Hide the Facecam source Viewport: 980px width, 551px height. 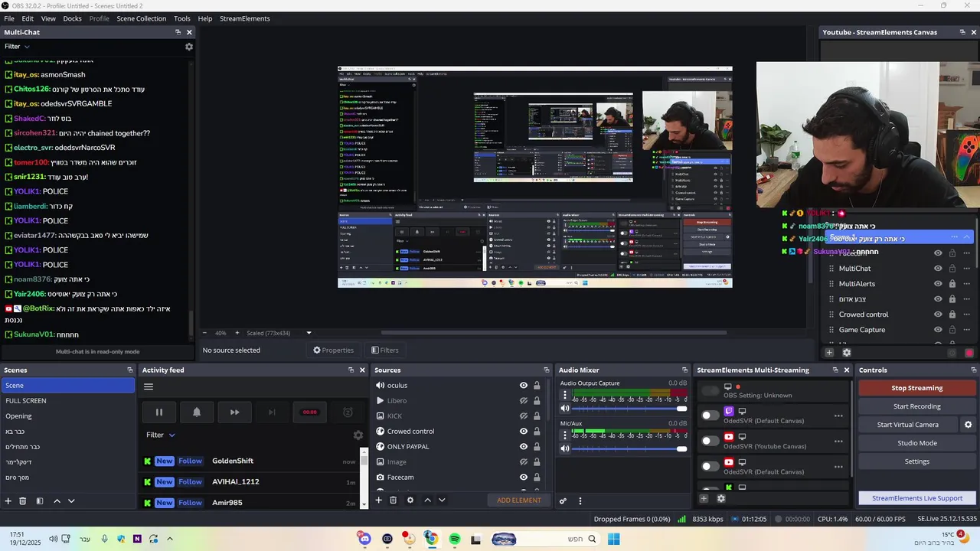(524, 478)
